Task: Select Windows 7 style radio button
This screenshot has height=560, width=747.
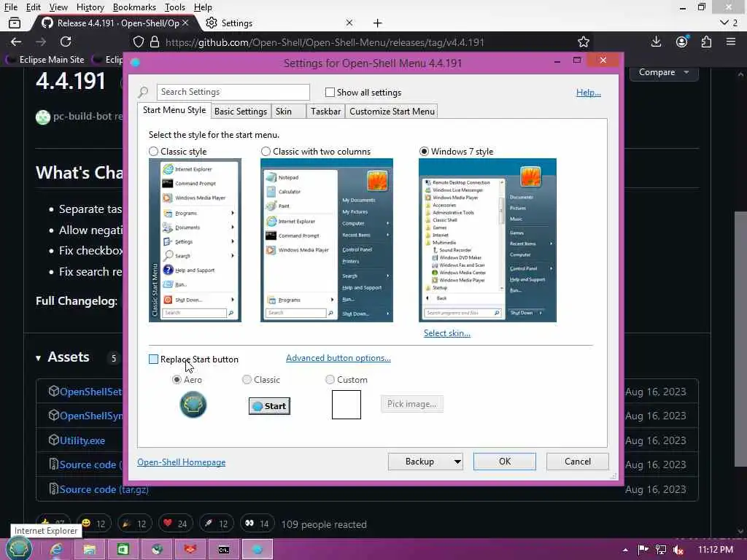Action: 424,152
